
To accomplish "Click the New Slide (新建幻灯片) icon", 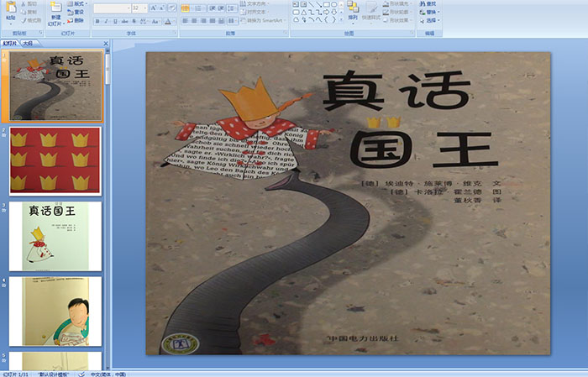I will pyautogui.click(x=56, y=8).
